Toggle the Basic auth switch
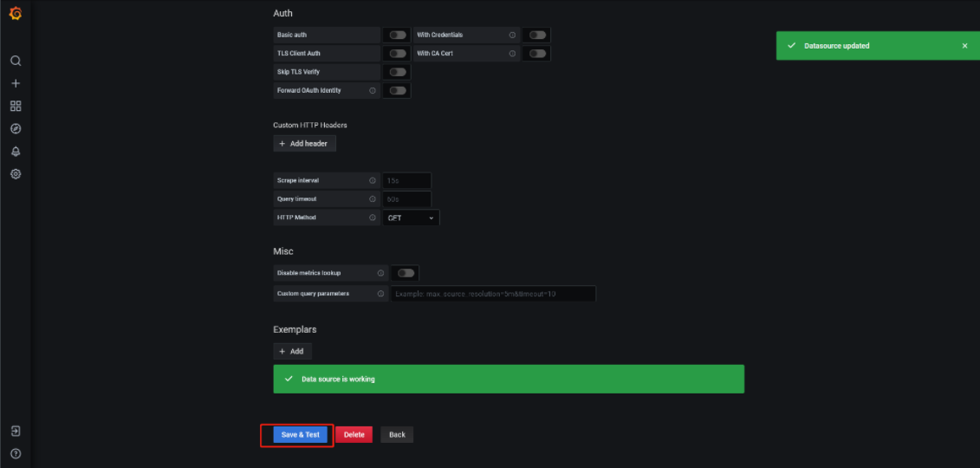 tap(398, 35)
